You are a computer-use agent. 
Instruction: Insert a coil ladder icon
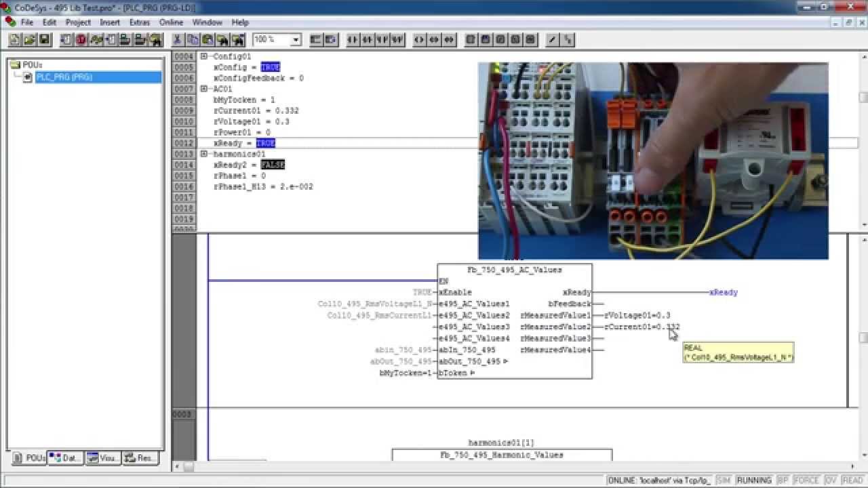pyautogui.click(x=419, y=40)
